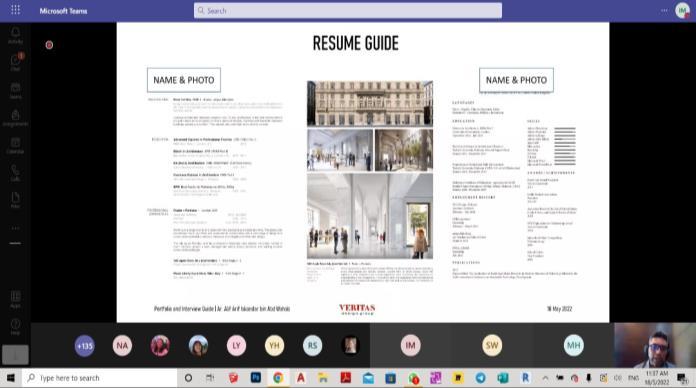Open the Activity feed in Teams
This screenshot has height=388, width=696.
point(15,35)
